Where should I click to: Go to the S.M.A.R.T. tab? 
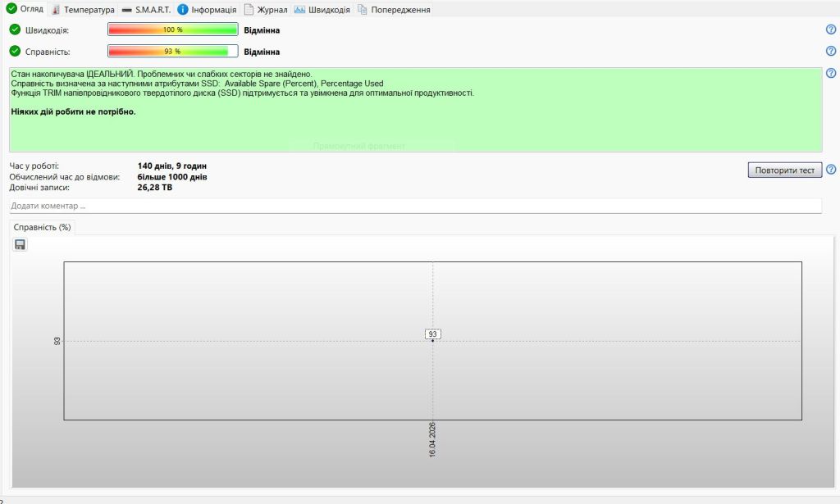coord(146,10)
